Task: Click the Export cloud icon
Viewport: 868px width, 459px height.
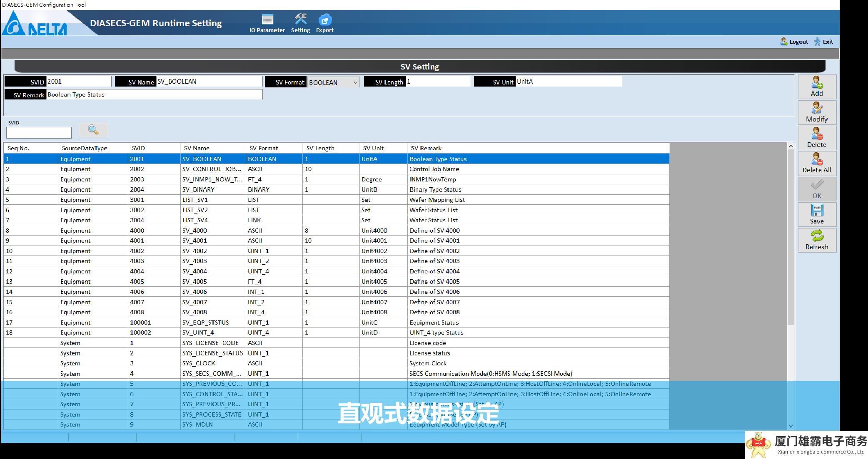Action: point(324,20)
